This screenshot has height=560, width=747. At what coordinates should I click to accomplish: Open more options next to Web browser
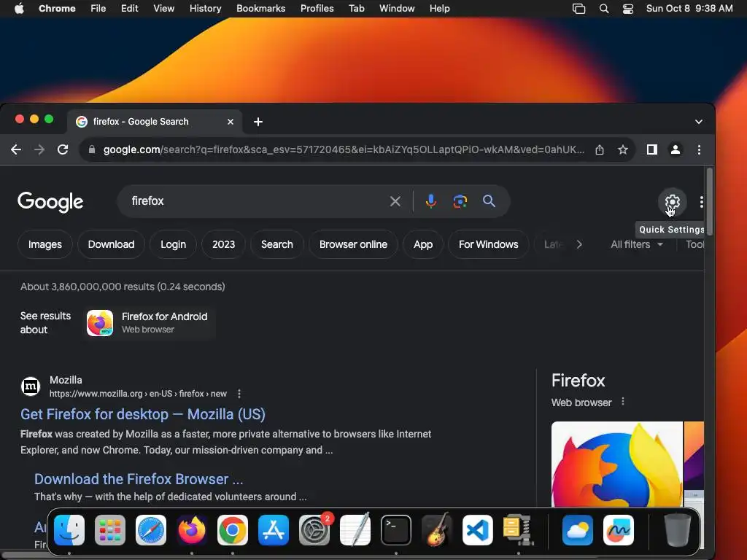click(623, 402)
